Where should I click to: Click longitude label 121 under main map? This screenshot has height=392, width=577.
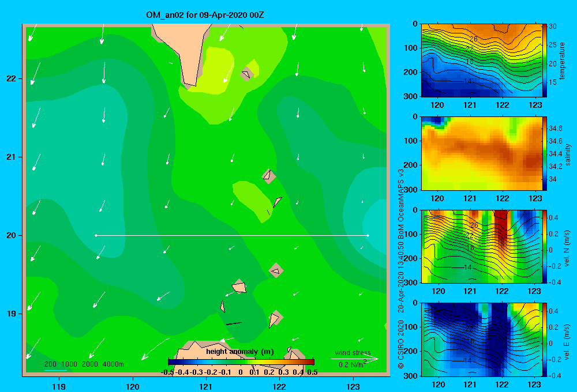pos(206,386)
